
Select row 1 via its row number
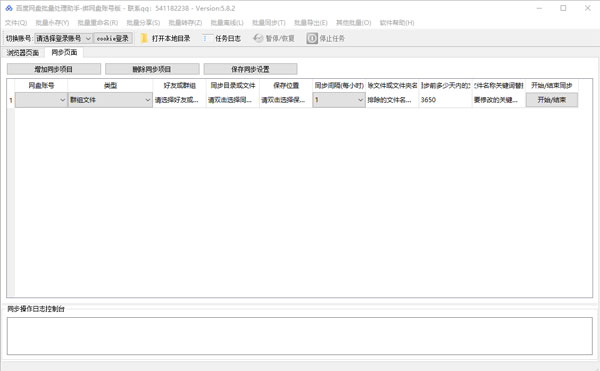click(11, 100)
